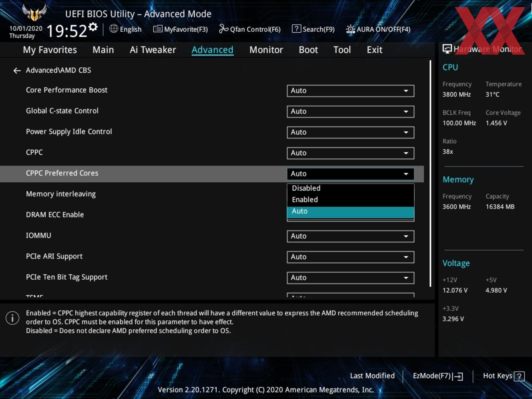Click the Version 2.20.1271 copyright text
The image size is (532, 399).
click(266, 390)
